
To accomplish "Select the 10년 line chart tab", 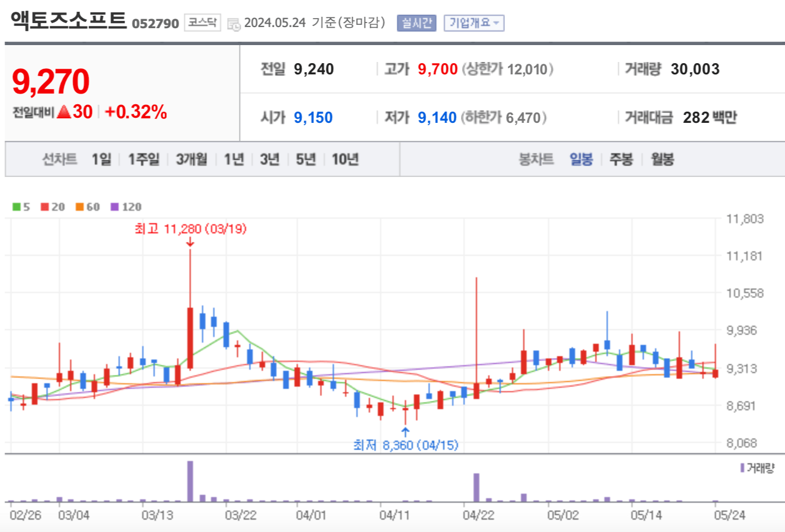I will click(345, 159).
